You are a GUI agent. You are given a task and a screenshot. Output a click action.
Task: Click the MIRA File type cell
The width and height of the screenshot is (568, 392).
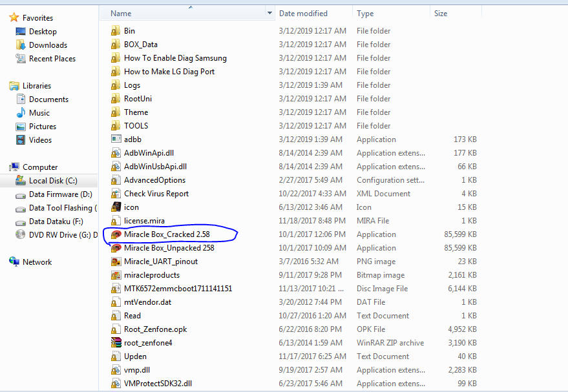click(373, 221)
